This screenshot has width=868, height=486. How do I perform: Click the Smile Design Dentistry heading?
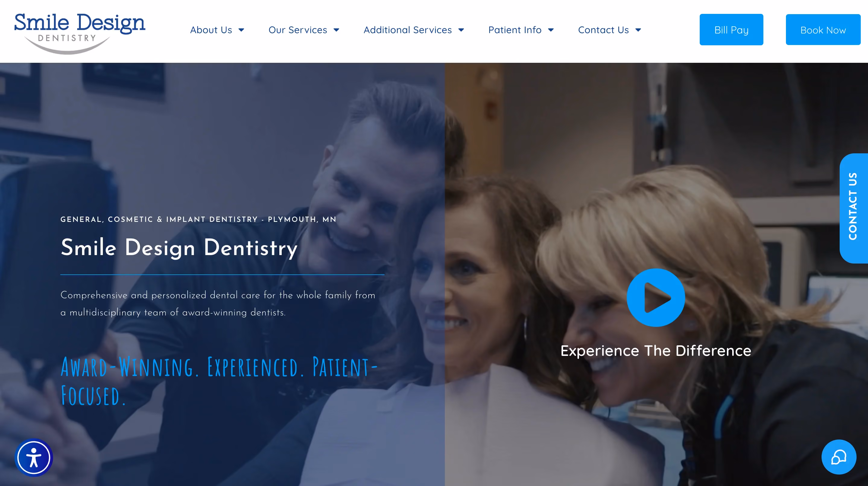179,248
